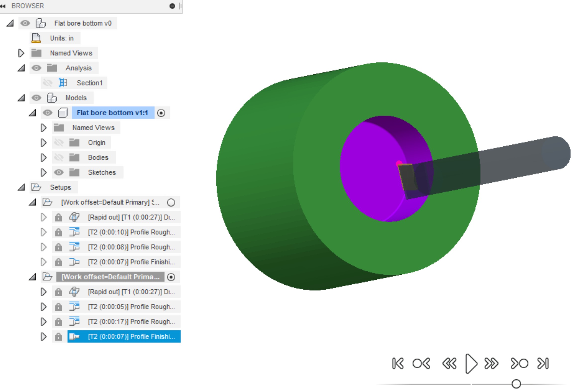Click the turning icon of T2 (0:00:05) Profile Rough
This screenshot has height=392, width=588.
(x=74, y=306)
